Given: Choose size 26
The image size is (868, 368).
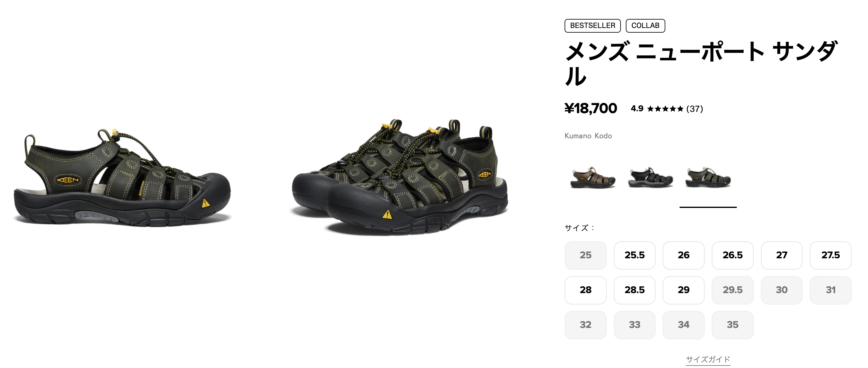Looking at the screenshot, I should (x=683, y=255).
